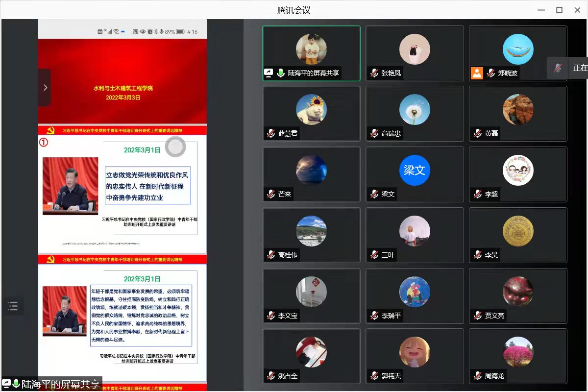
Task: Click the orange host icon beside 郑晓波
Action: click(477, 73)
